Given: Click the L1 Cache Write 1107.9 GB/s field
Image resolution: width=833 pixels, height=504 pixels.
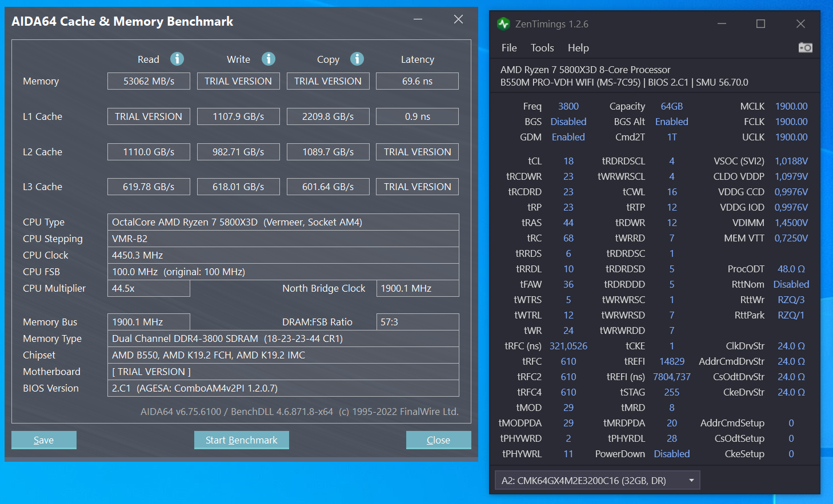Looking at the screenshot, I should coord(238,116).
